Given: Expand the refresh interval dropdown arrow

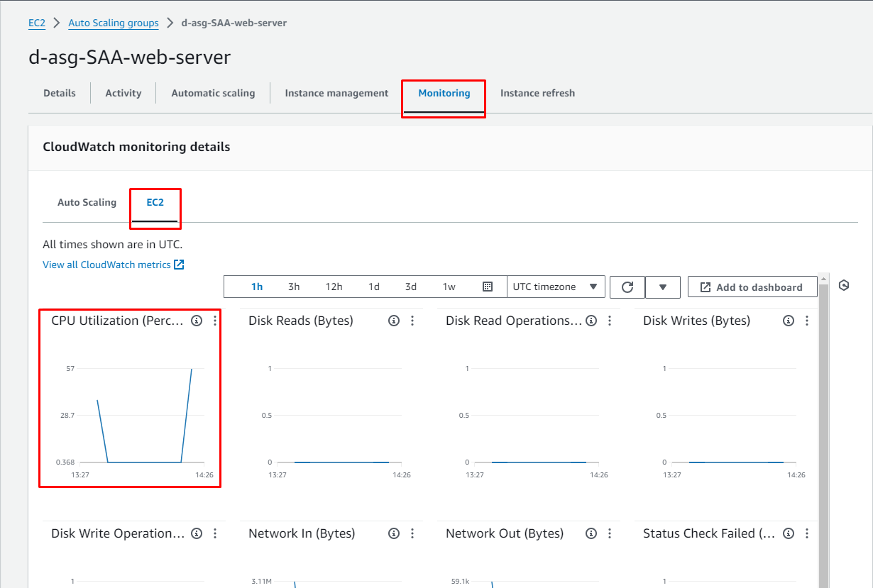Looking at the screenshot, I should (663, 287).
